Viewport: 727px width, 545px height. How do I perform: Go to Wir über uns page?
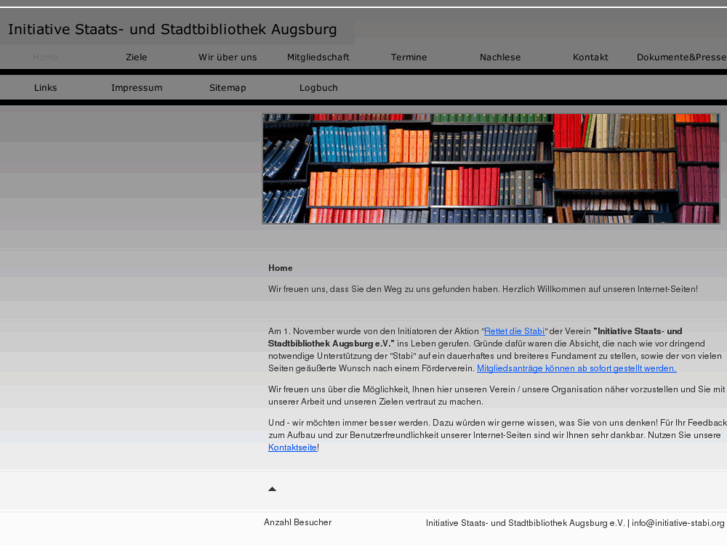[x=227, y=57]
